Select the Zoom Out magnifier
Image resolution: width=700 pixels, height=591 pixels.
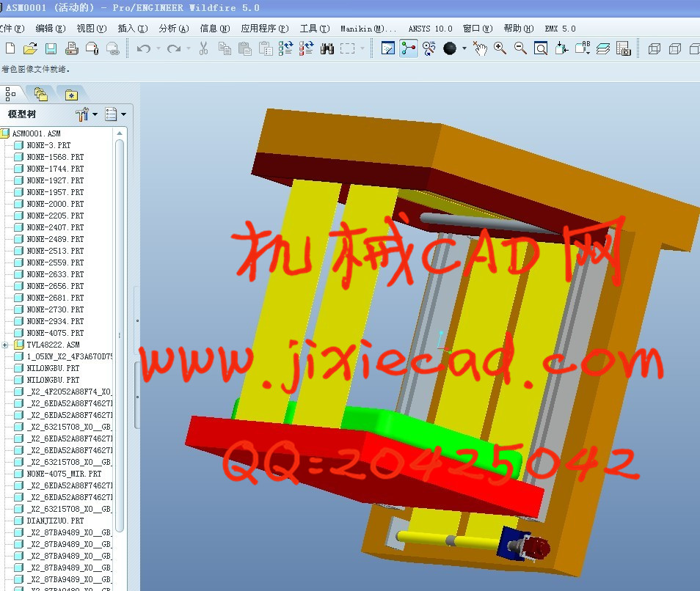pyautogui.click(x=520, y=48)
